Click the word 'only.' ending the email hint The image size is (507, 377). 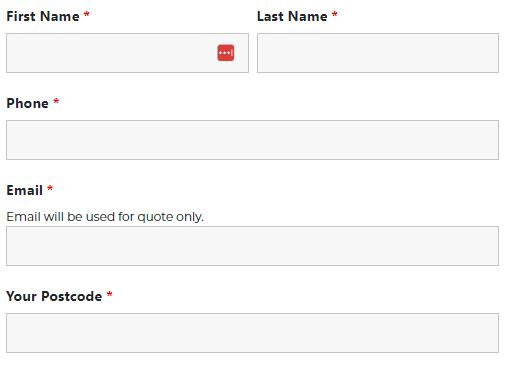(x=190, y=217)
